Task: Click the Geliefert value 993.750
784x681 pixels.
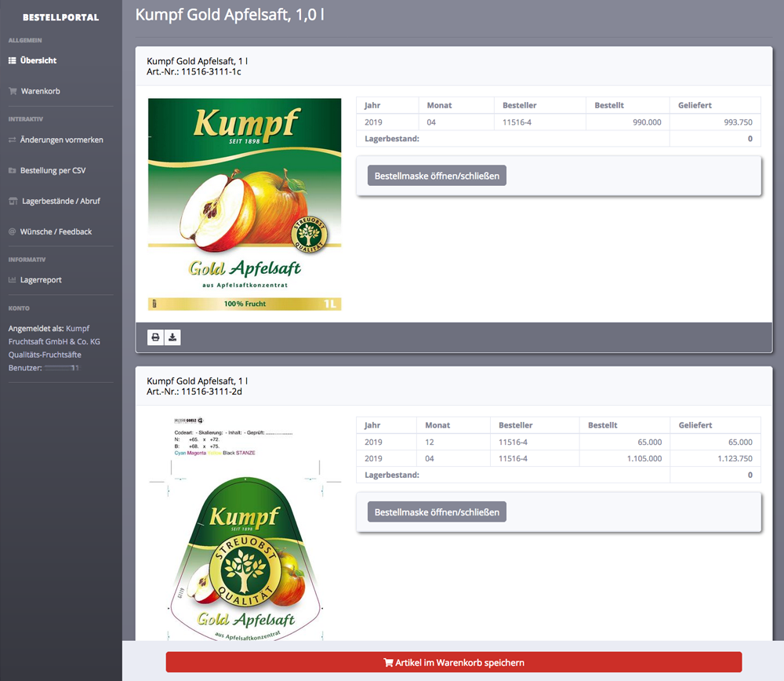Action: (738, 122)
